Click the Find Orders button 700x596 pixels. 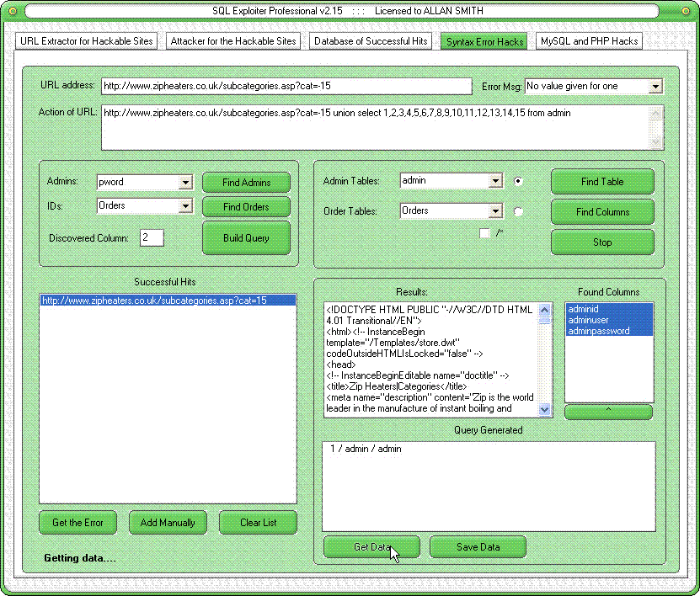[x=247, y=207]
